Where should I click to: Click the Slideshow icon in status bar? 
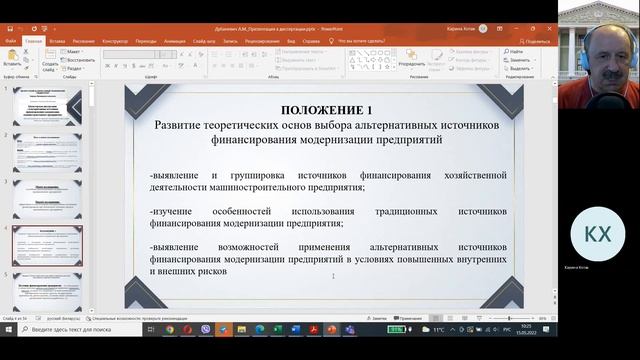pyautogui.click(x=479, y=318)
